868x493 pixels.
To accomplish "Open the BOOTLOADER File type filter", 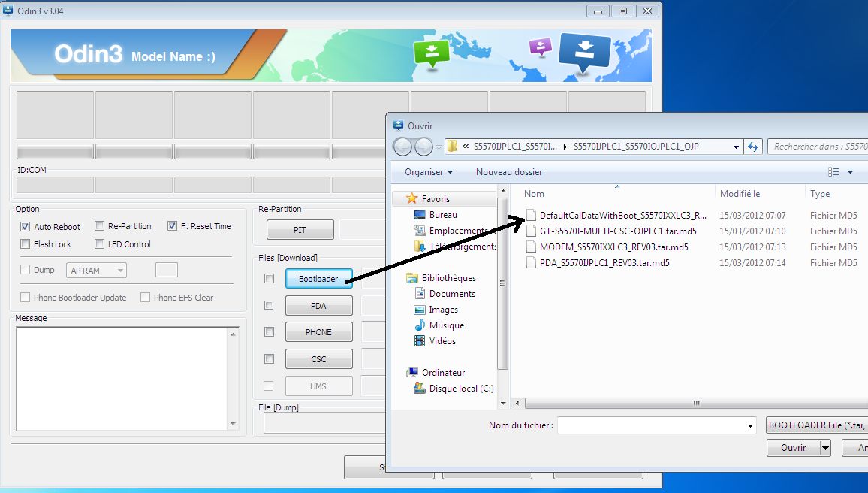I will [x=817, y=425].
